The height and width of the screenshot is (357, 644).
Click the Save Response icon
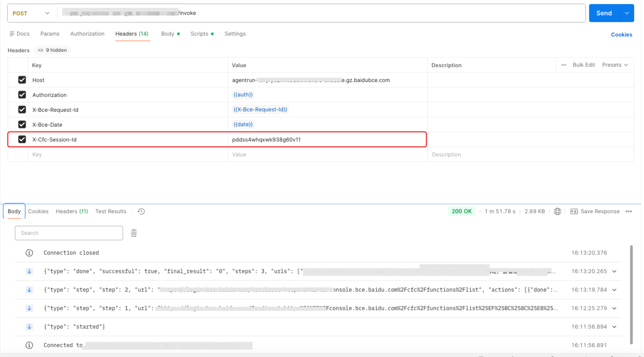[574, 212]
